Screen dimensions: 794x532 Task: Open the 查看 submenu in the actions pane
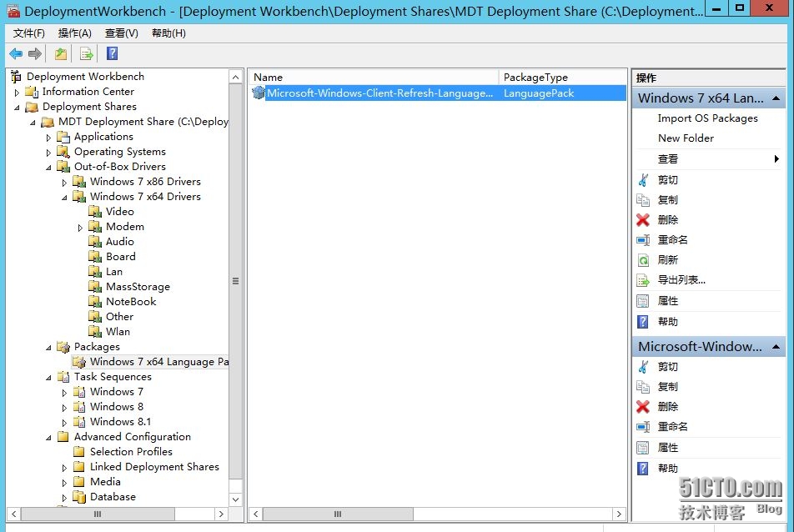[708, 159]
